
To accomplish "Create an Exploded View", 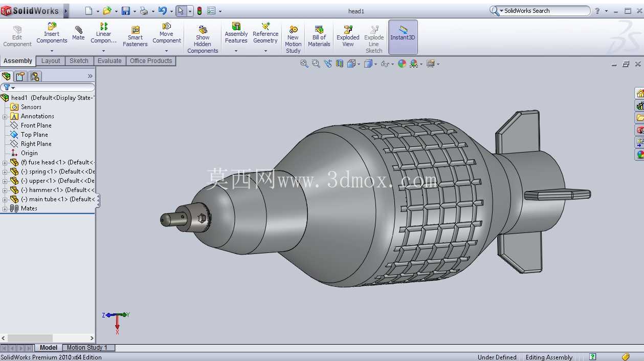I will coord(348,36).
